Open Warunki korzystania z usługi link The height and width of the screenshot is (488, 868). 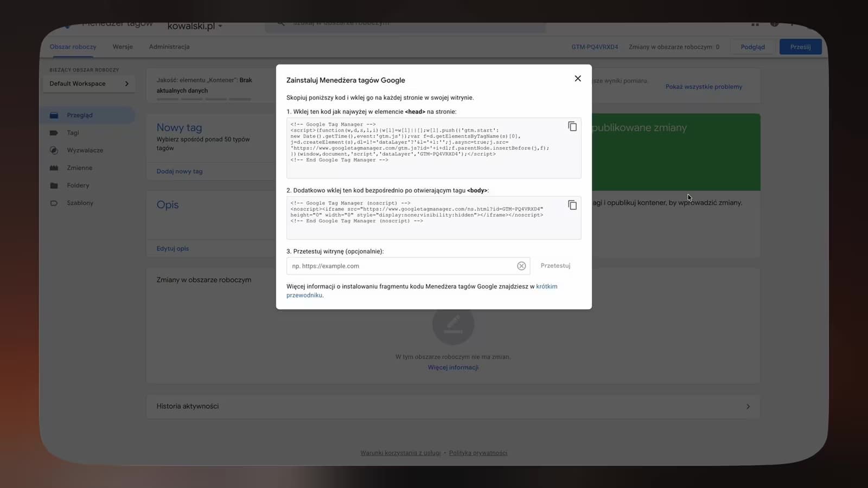click(400, 453)
